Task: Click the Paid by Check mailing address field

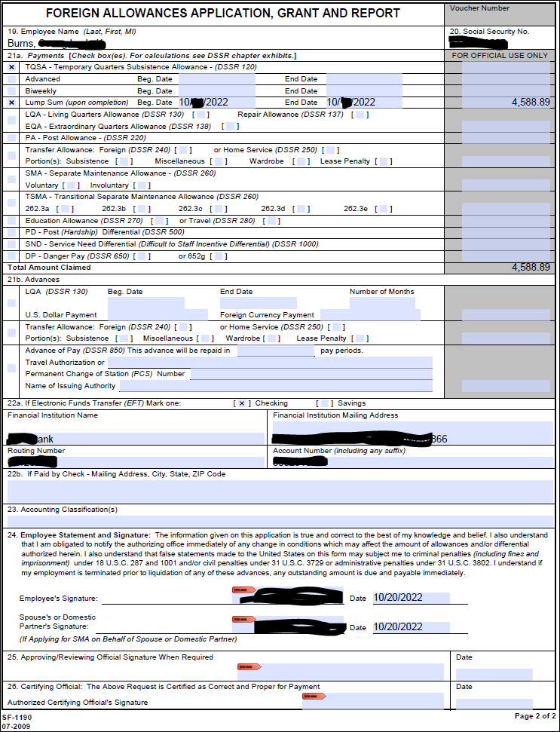Action: [x=280, y=492]
